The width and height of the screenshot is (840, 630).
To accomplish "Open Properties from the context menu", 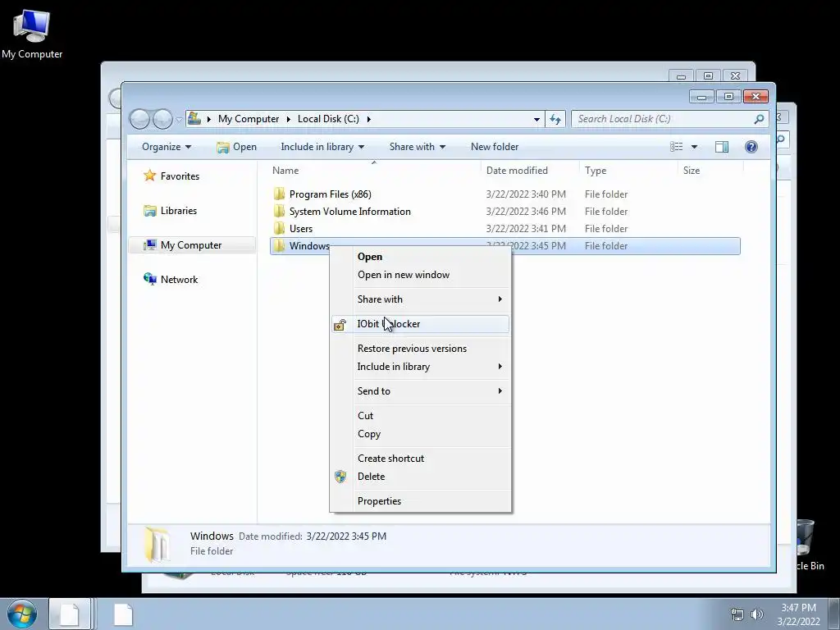I will click(421, 501).
